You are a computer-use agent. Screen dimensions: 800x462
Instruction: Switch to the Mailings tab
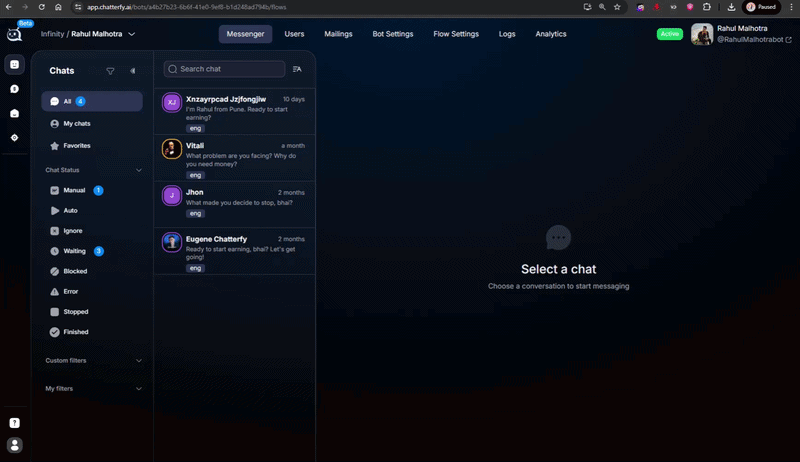click(x=338, y=34)
